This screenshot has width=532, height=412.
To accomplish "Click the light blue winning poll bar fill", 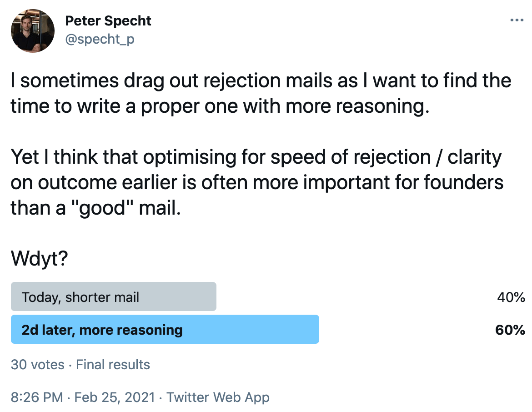I will coord(165,329).
